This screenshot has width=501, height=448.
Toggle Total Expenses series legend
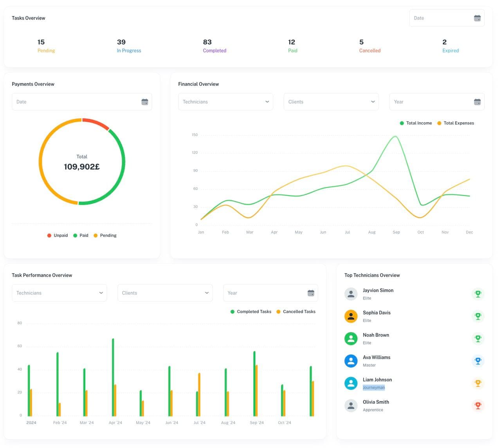[456, 123]
